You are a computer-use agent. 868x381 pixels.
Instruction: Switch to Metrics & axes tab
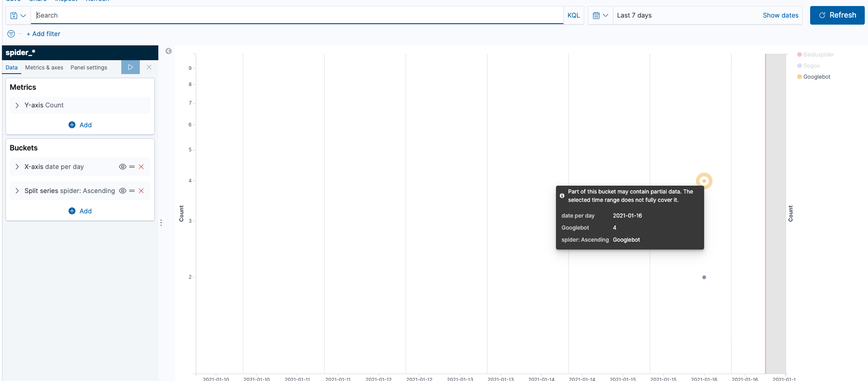(x=44, y=68)
